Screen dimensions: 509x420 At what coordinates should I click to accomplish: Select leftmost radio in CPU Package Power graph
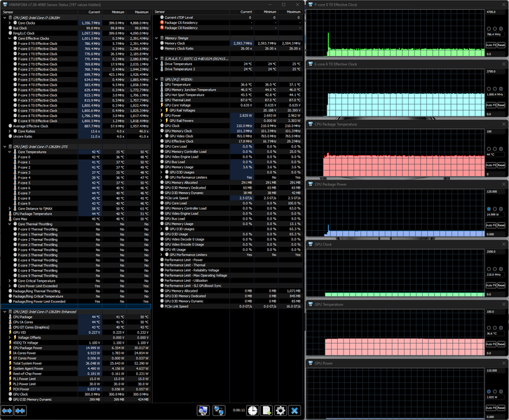(x=489, y=209)
